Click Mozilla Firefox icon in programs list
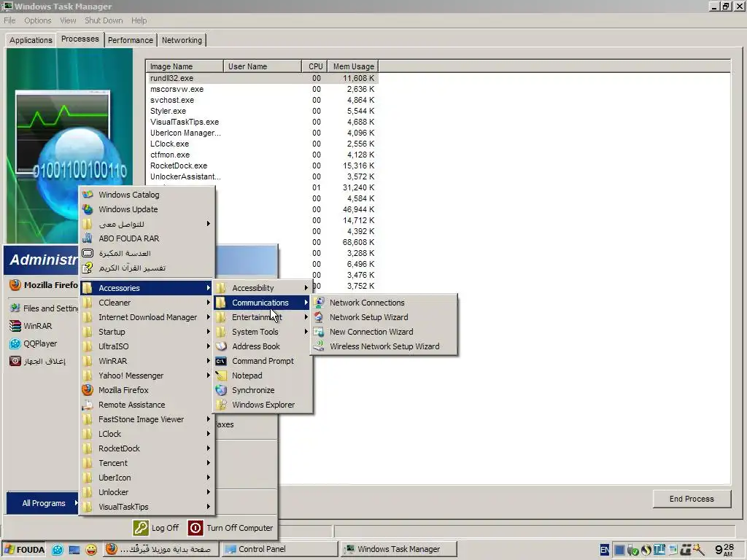The image size is (747, 560). point(88,390)
